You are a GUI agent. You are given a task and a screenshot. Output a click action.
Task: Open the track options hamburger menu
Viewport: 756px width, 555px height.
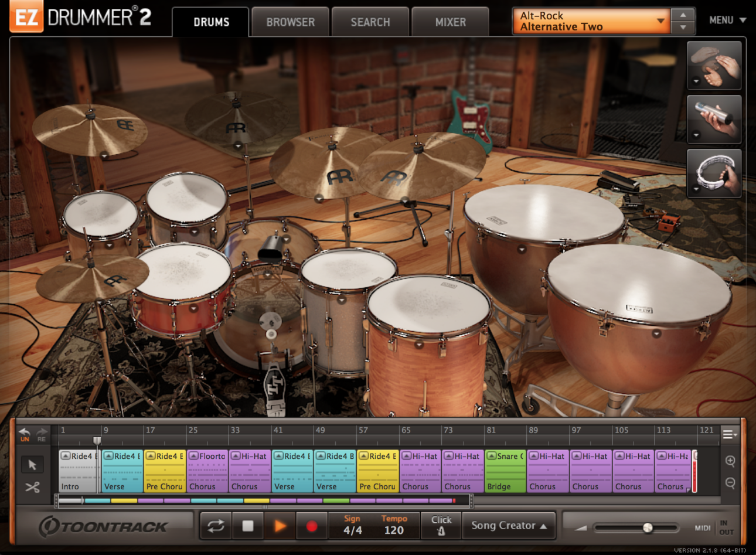click(x=728, y=434)
